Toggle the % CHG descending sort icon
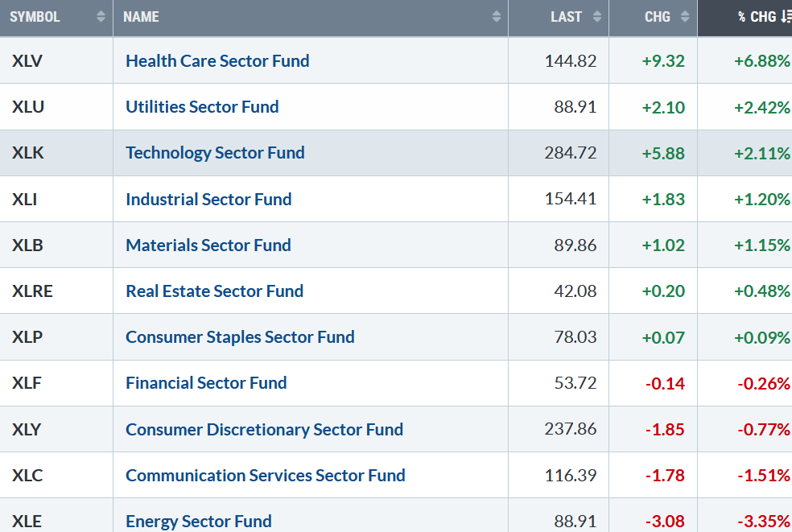792x532 pixels. point(786,17)
